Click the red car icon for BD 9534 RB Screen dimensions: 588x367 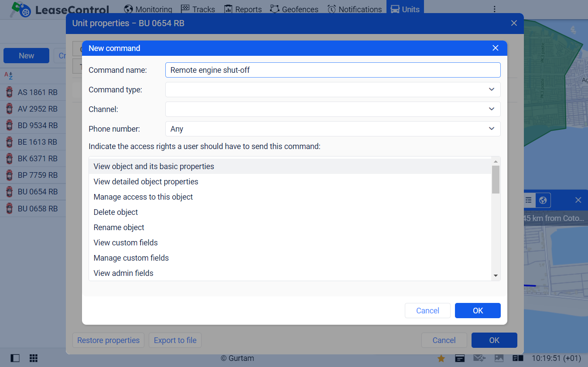9,126
